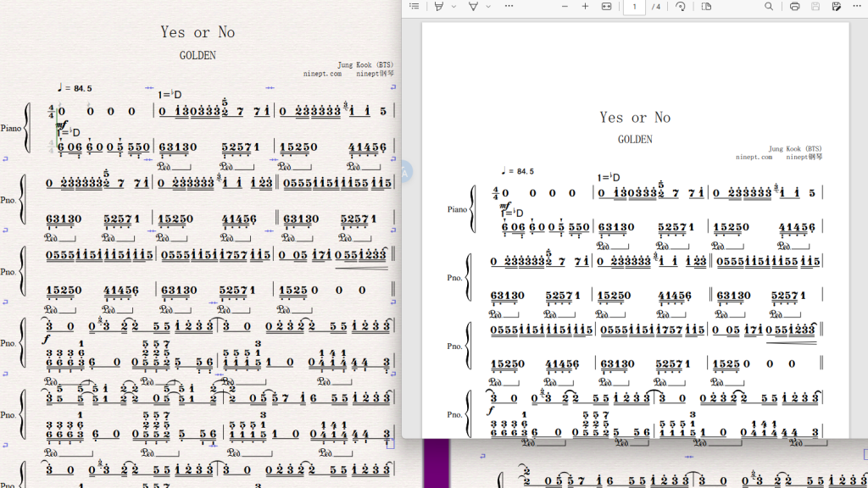Toggle two-page view layout
Image resolution: width=868 pixels, height=488 pixels.
point(706,7)
